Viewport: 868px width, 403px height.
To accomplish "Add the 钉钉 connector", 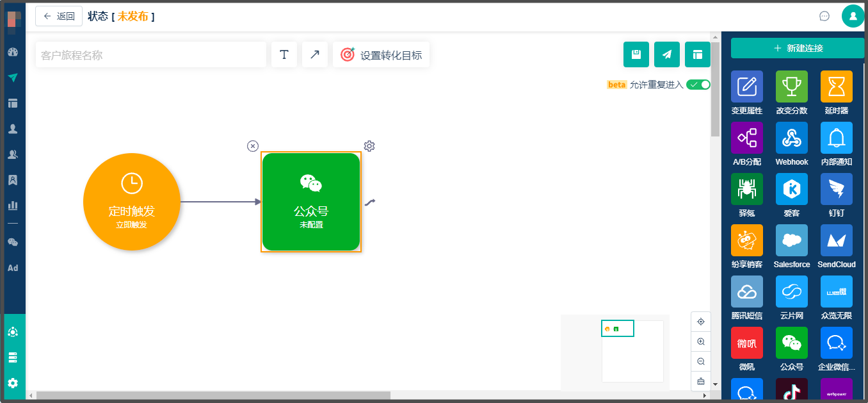I will coord(837,189).
